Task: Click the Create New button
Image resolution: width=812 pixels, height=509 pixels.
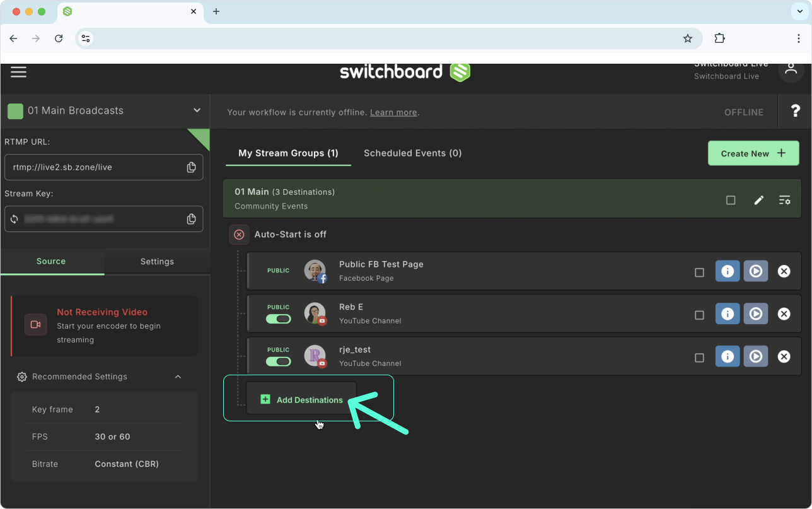Action: pos(753,153)
